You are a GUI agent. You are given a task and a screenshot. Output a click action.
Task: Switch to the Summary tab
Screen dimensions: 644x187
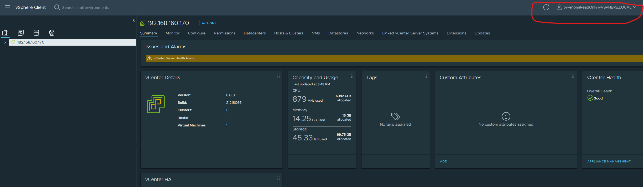point(149,33)
